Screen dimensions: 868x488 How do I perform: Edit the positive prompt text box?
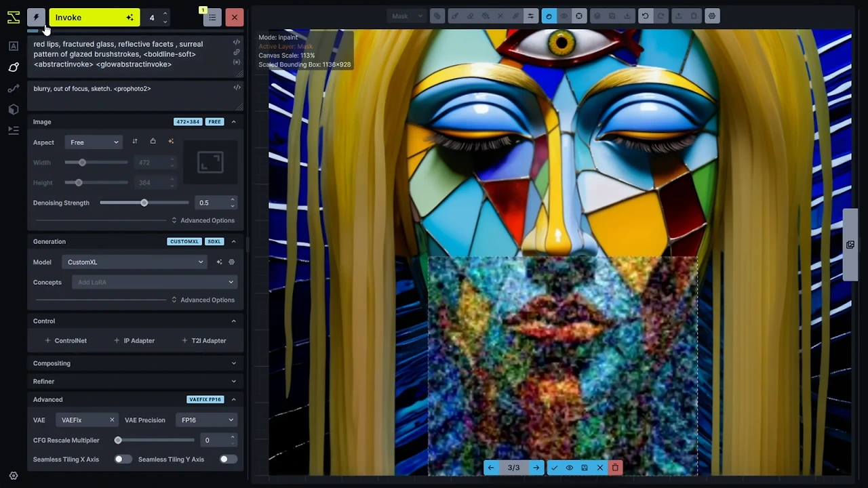(x=129, y=54)
